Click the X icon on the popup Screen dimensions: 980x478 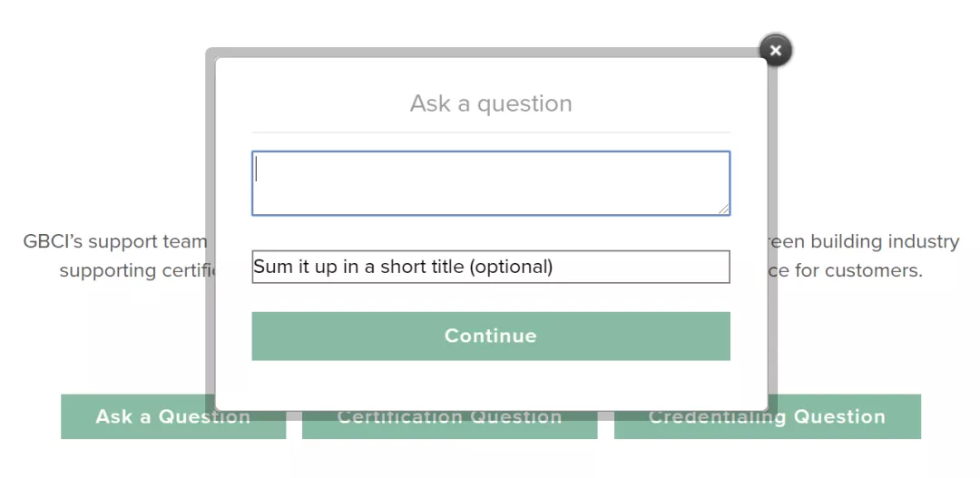775,51
